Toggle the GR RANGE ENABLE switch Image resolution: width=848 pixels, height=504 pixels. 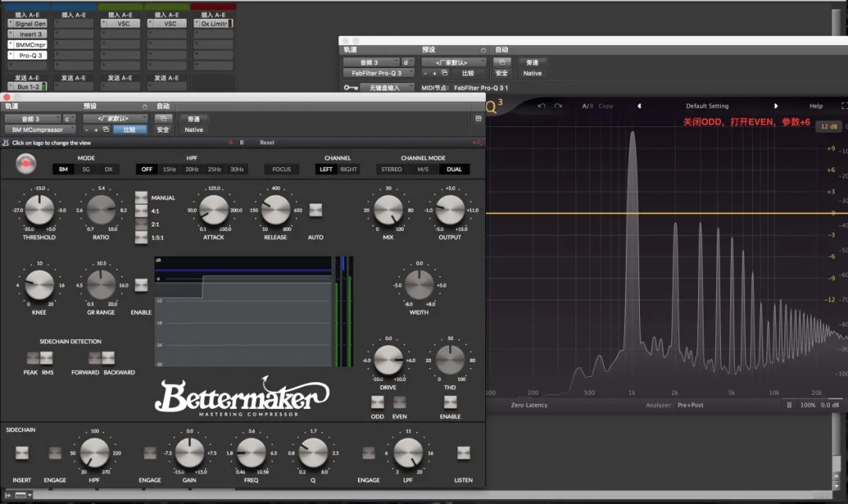tap(141, 285)
